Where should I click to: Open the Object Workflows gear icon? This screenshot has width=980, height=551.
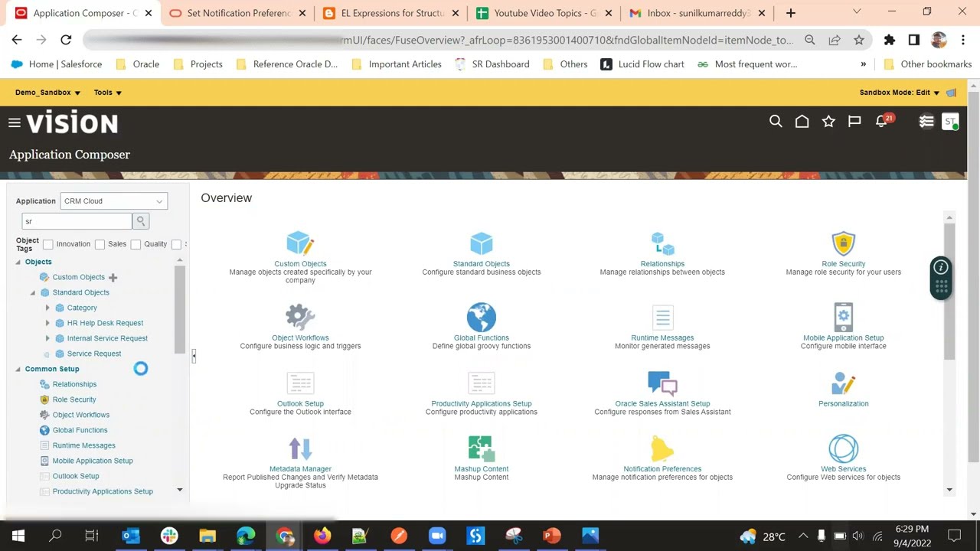(x=300, y=318)
